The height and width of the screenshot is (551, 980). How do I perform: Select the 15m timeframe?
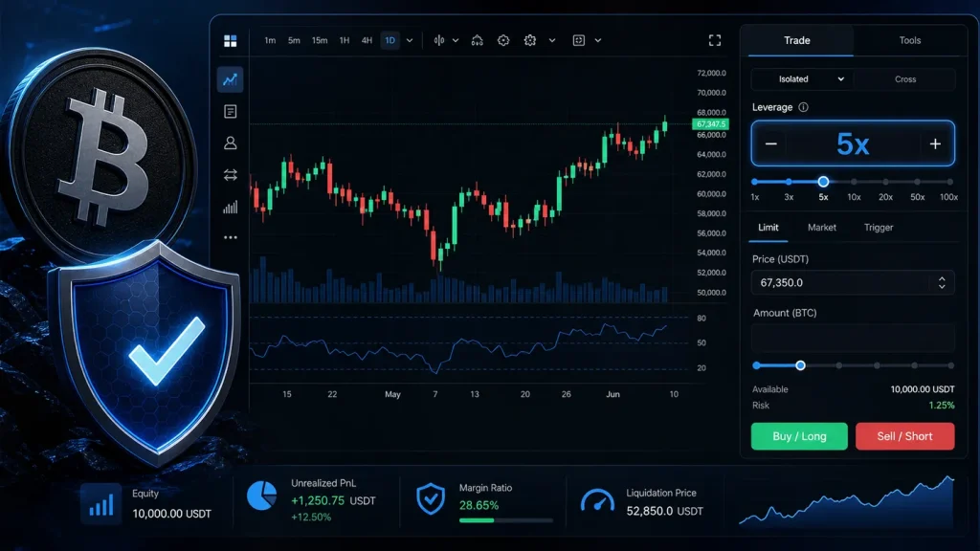[320, 40]
